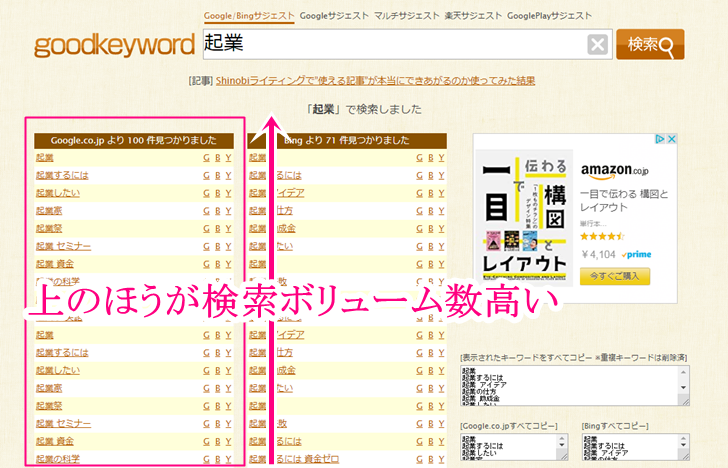Screen dimensions: 728x468
Task: Open the GooglePlayサジェスト tab
Action: tap(549, 16)
